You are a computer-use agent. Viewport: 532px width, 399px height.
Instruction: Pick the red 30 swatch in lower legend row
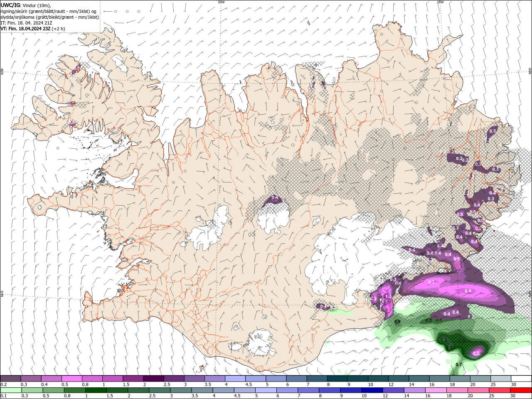[x=521, y=390]
